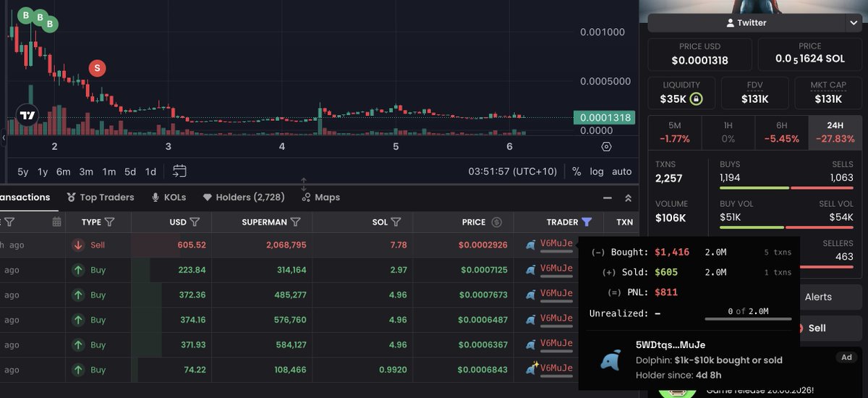Select the 5M price change period

[675, 132]
